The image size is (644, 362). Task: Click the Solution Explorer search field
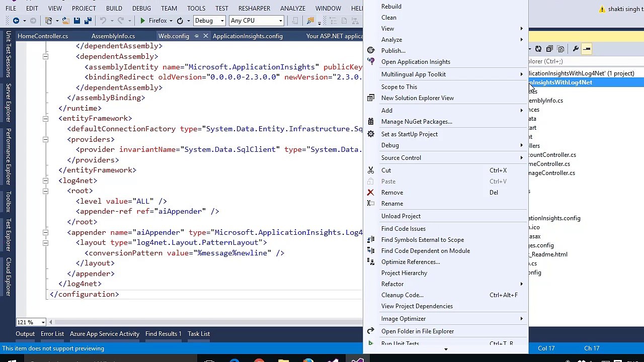click(586, 61)
